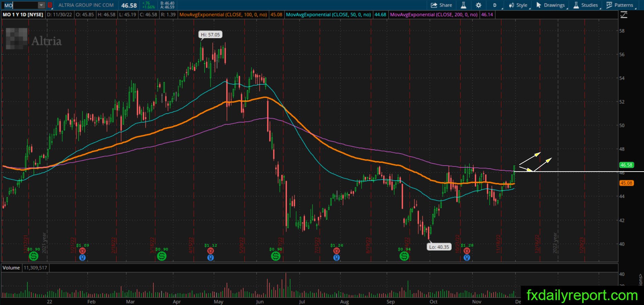
Task: Click the EMA 200 value 46.14
Action: 487,15
